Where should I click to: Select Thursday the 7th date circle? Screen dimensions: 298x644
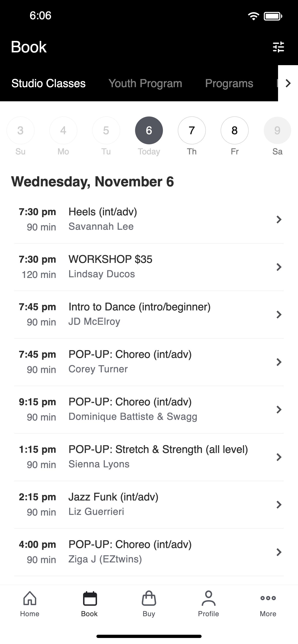point(192,130)
